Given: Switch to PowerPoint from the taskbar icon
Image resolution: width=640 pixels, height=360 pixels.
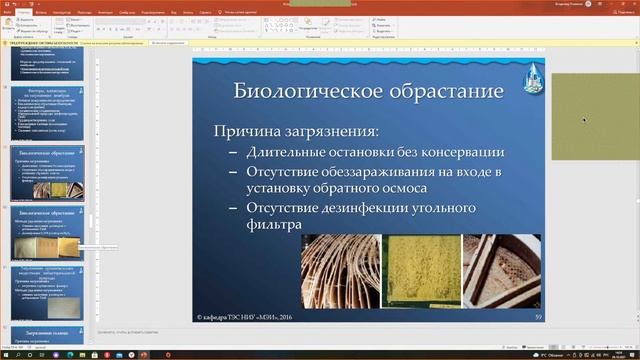Looking at the screenshot, I should [143, 355].
